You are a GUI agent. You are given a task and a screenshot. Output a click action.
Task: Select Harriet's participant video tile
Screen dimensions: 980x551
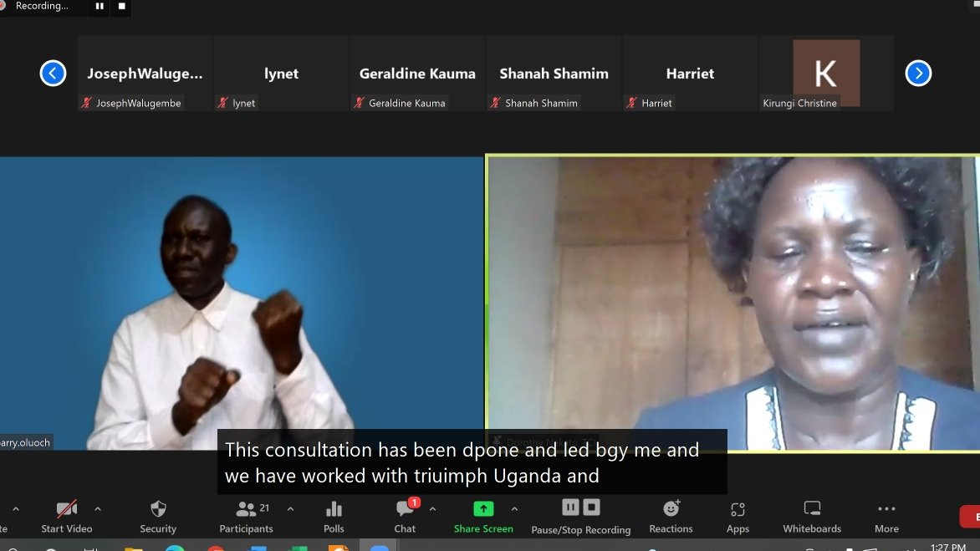(x=690, y=73)
